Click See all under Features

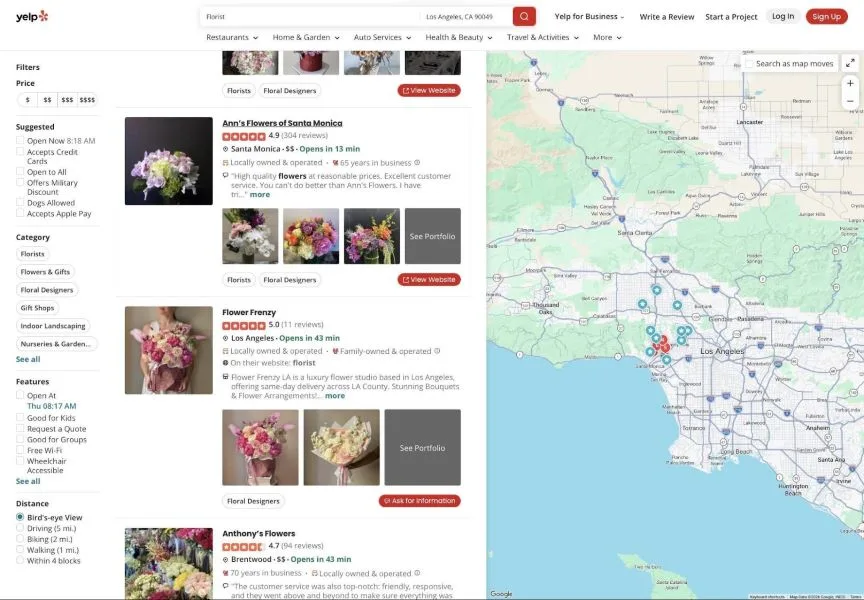coord(28,481)
